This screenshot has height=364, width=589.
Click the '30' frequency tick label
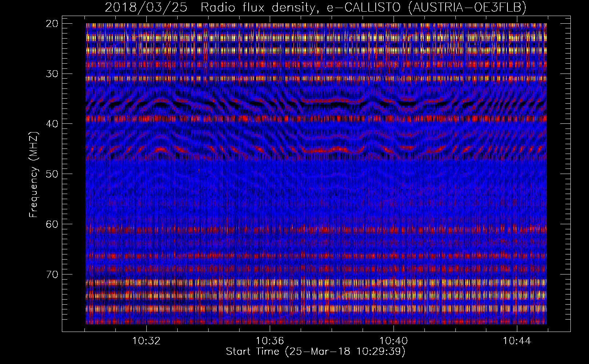coord(52,74)
